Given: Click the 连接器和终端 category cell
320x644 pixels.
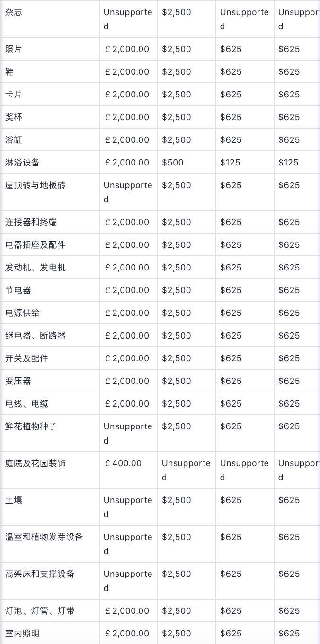Looking at the screenshot, I should [x=31, y=222].
